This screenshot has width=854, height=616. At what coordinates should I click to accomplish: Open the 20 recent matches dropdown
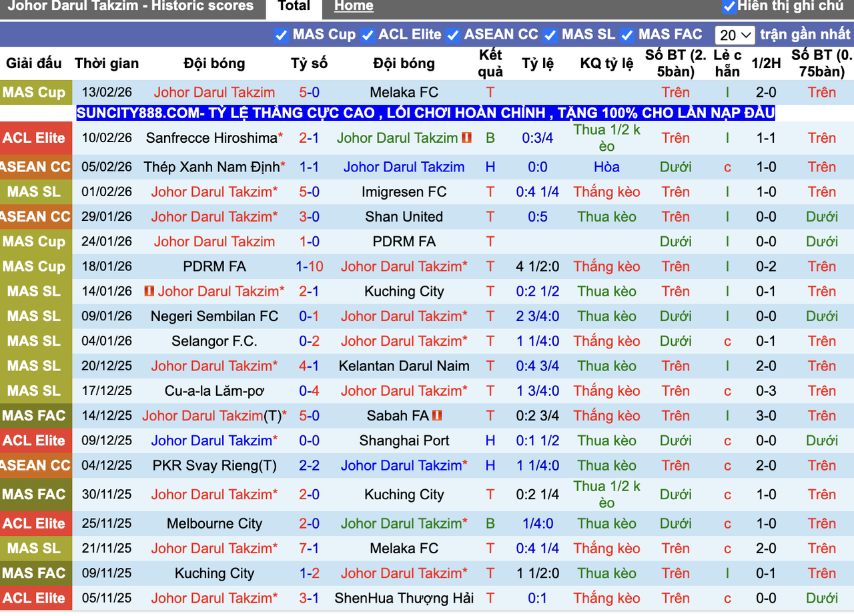point(735,35)
